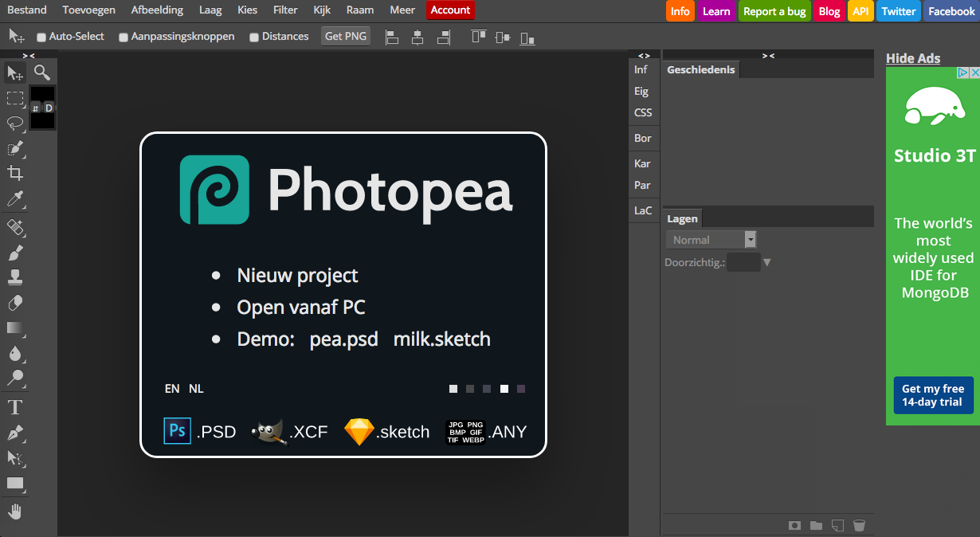Click the Nieuw project link
980x537 pixels.
pos(297,276)
